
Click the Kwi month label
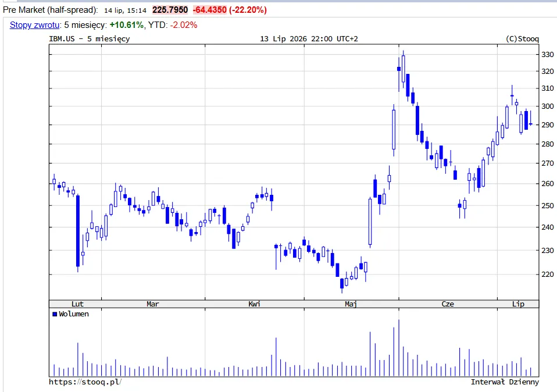point(254,304)
